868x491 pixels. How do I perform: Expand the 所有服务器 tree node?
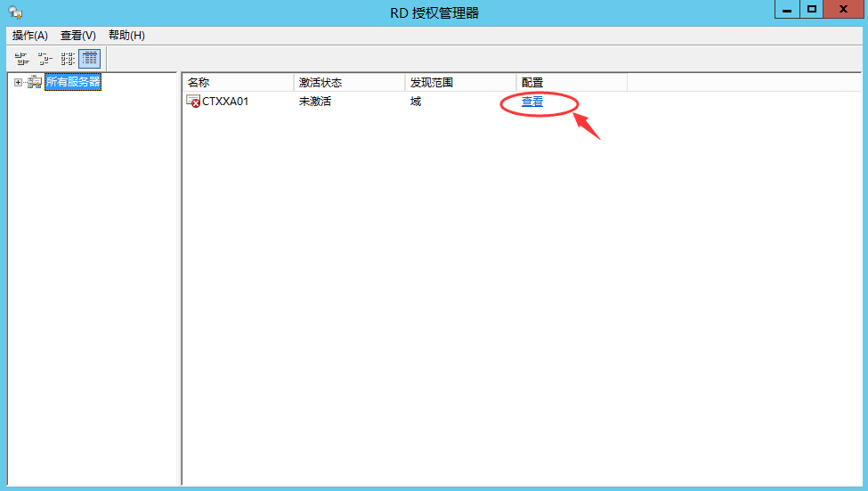(x=19, y=83)
